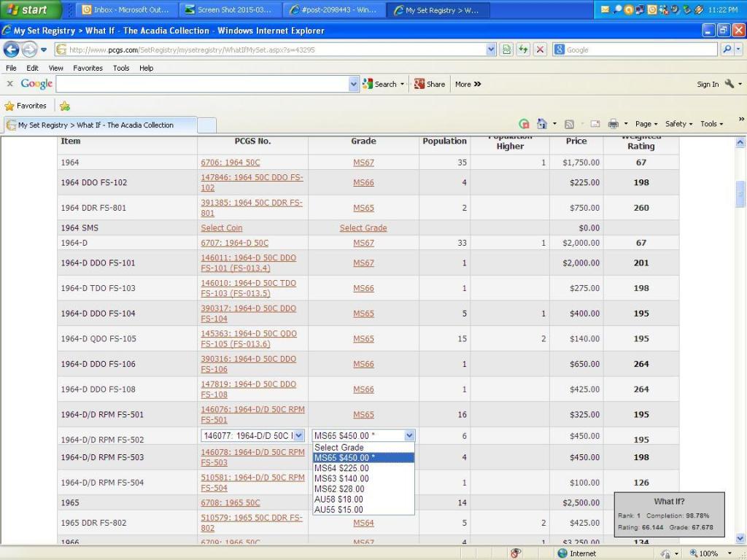Image resolution: width=747 pixels, height=560 pixels.
Task: Open the Screen Shot 2015-03 taskbar item
Action: pyautogui.click(x=230, y=9)
